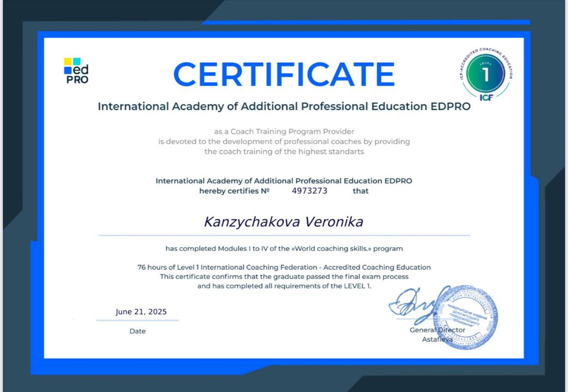This screenshot has width=568, height=392.
Task: Click the name Astafieva below the signature
Action: click(x=437, y=339)
